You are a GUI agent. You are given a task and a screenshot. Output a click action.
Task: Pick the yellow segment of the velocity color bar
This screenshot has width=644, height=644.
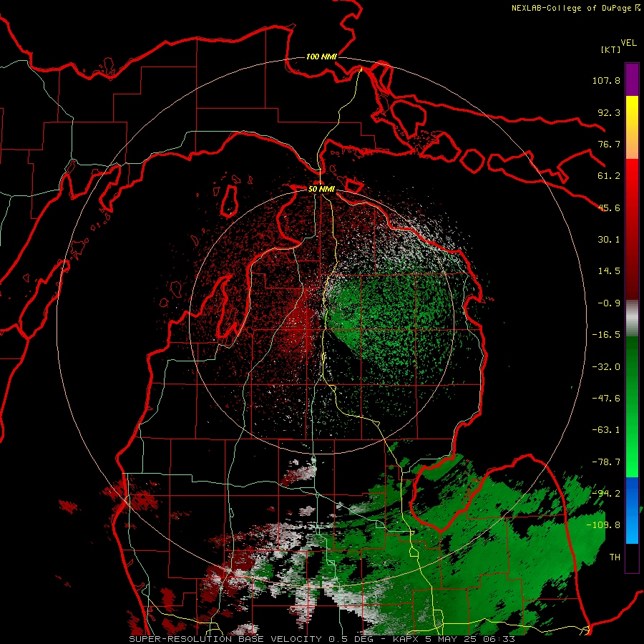[632, 127]
